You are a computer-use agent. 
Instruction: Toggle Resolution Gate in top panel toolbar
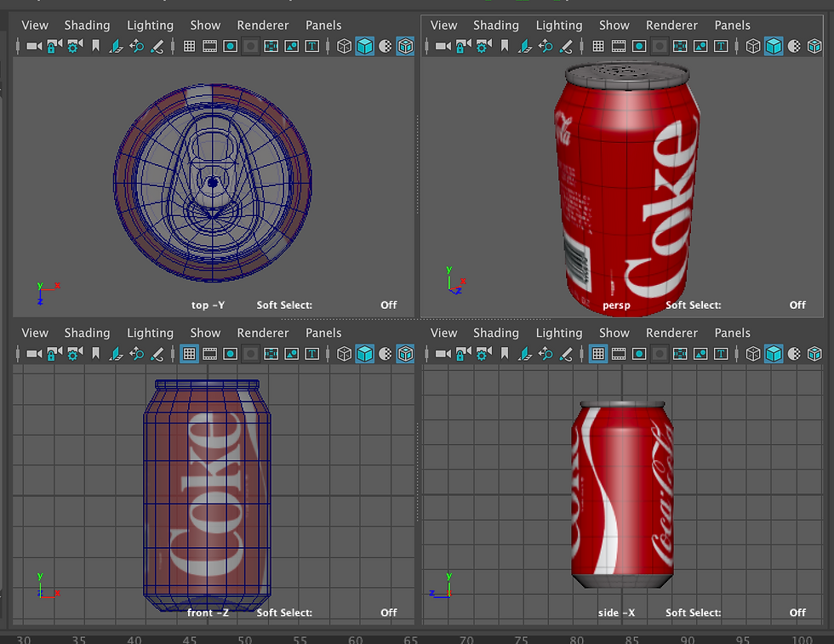tap(231, 46)
